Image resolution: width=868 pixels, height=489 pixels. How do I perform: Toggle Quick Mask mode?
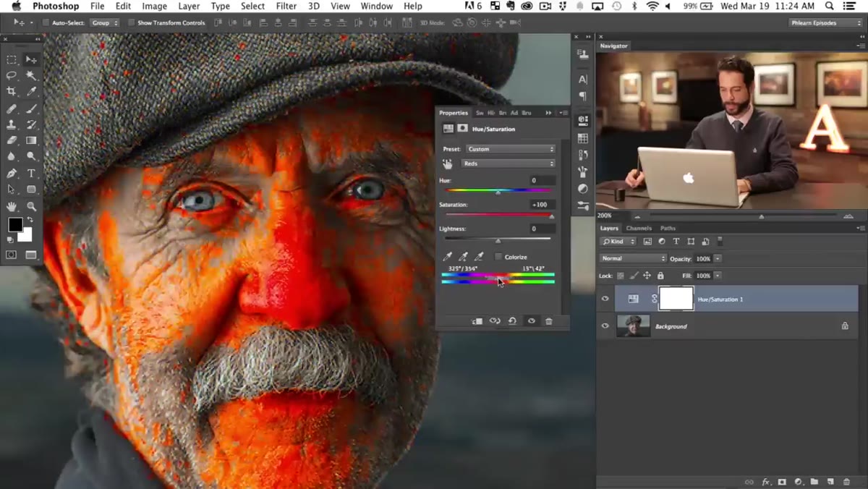coord(12,255)
